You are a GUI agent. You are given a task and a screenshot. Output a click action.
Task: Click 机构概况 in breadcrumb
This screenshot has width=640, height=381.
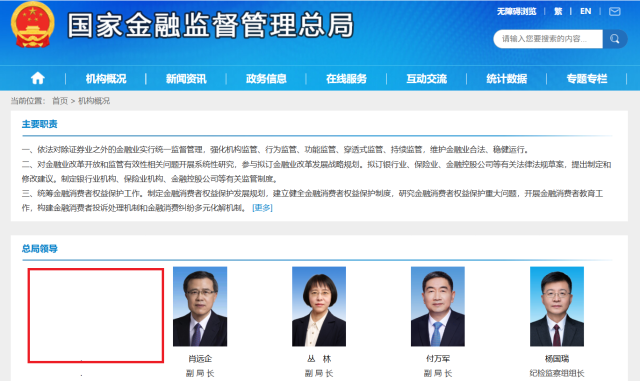pyautogui.click(x=94, y=101)
